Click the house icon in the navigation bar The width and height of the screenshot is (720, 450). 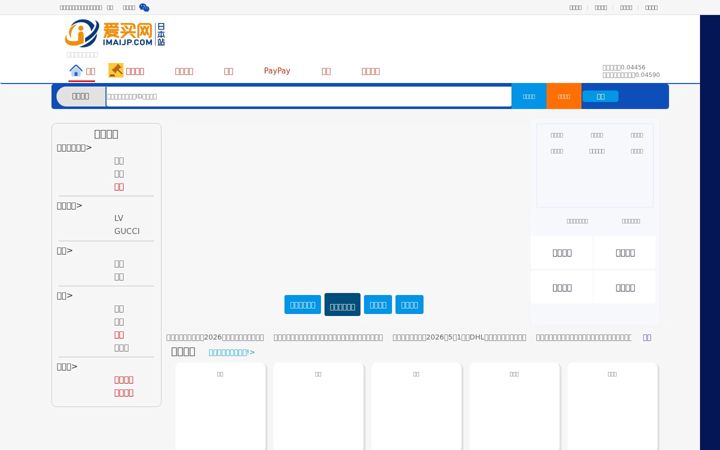(76, 71)
